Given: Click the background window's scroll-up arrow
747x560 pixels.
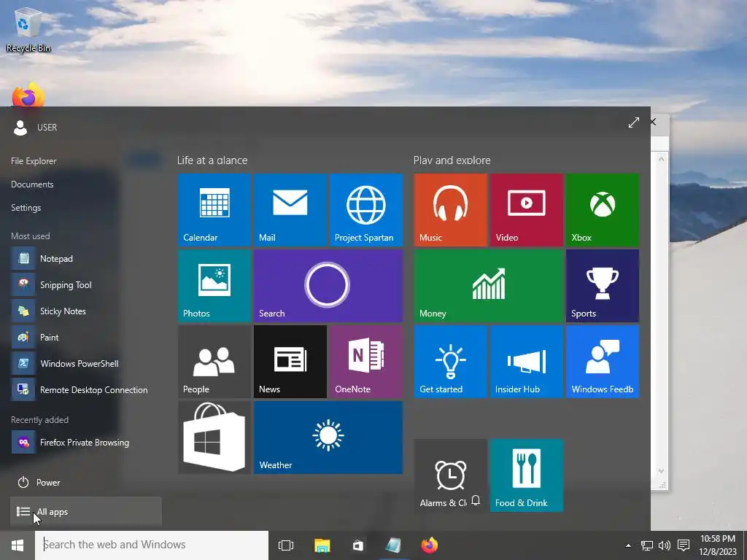Looking at the screenshot, I should 661,159.
